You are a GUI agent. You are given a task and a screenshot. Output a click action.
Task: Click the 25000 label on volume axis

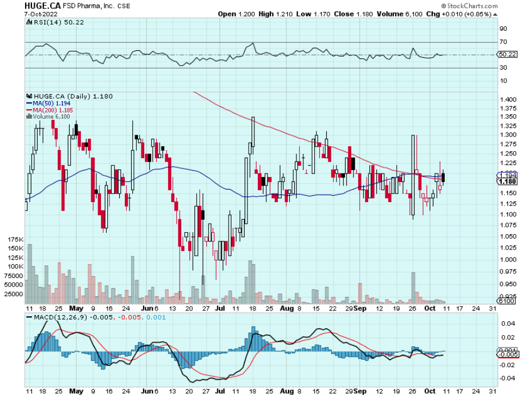tap(14, 294)
